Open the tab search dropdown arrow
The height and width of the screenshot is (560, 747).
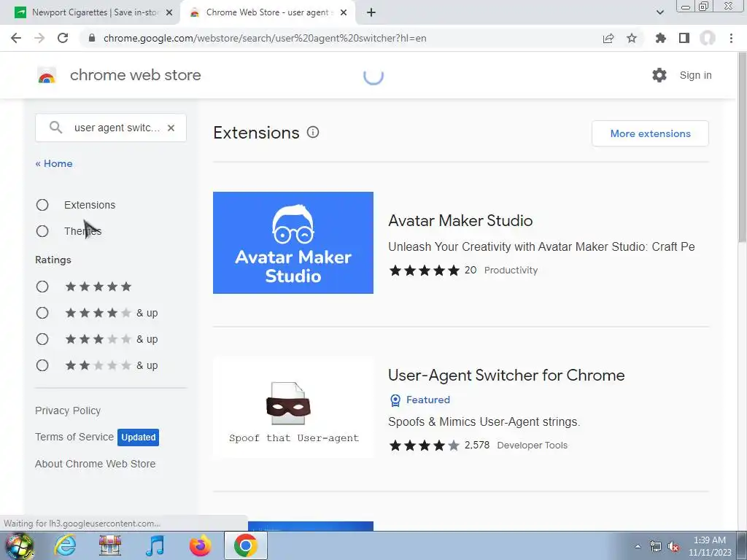click(659, 12)
